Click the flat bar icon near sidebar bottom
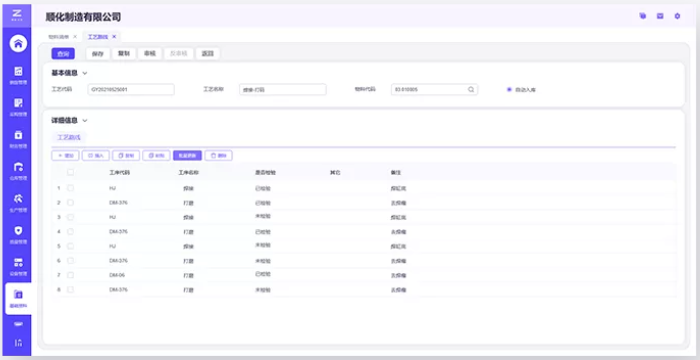 pyautogui.click(x=18, y=324)
